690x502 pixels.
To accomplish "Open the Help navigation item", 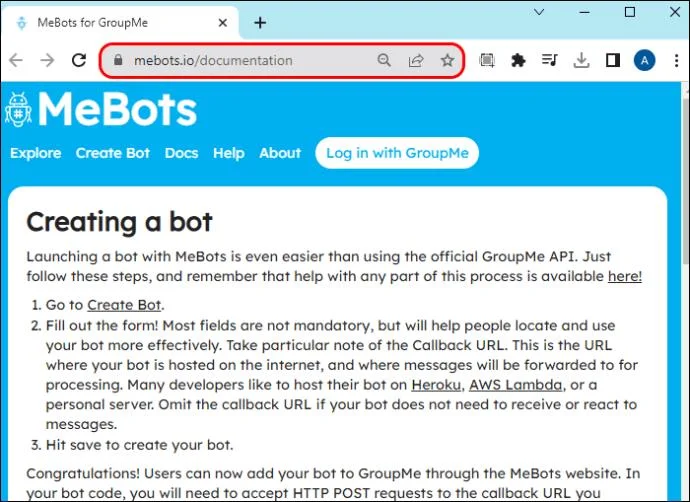I will [x=229, y=153].
